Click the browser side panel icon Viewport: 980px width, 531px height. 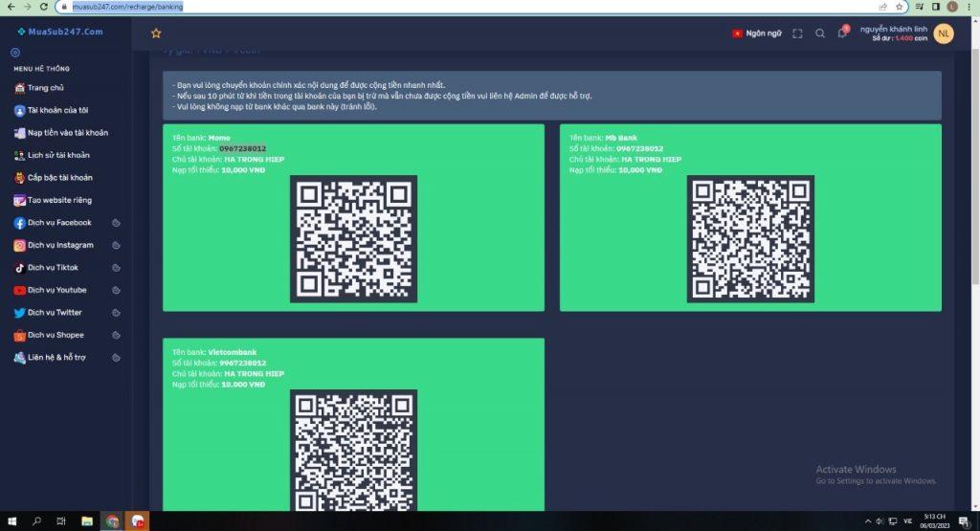click(x=936, y=7)
